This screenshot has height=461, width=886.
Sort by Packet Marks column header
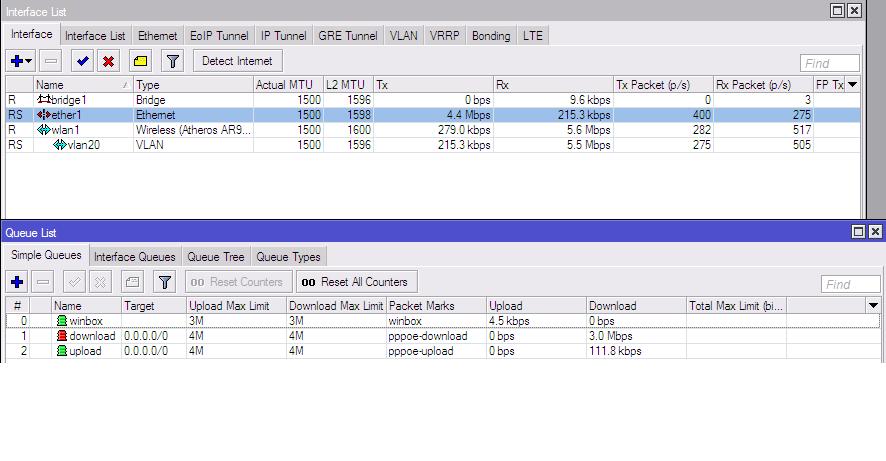pyautogui.click(x=436, y=306)
